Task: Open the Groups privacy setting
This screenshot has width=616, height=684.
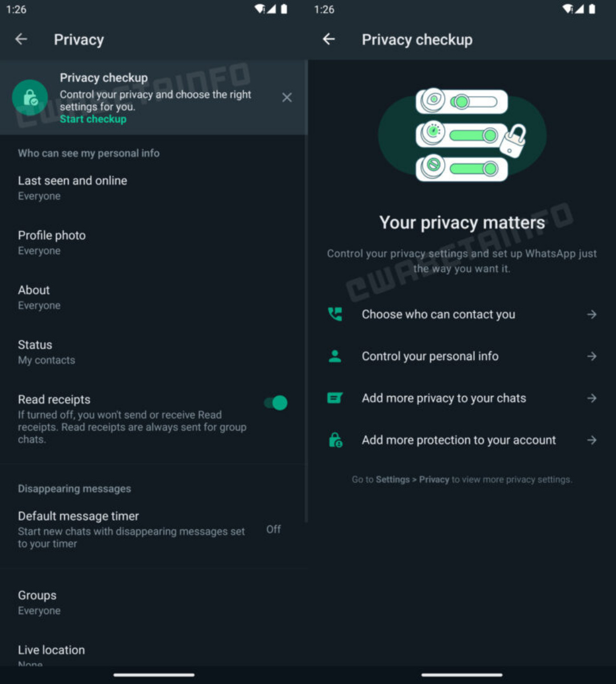Action: pos(38,602)
